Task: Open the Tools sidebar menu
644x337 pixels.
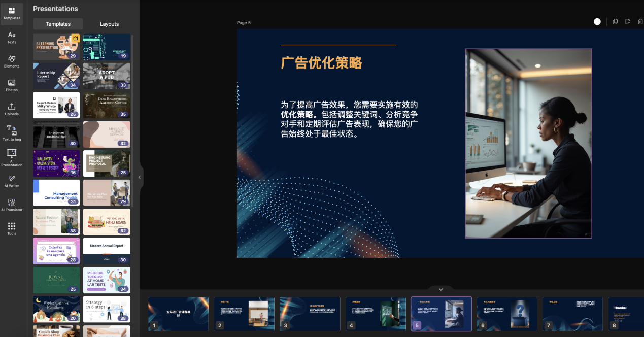Action: [x=12, y=229]
